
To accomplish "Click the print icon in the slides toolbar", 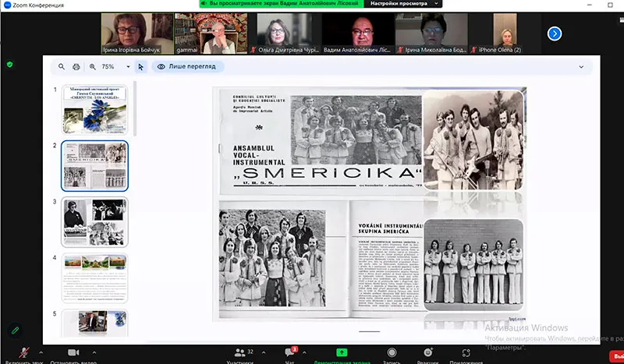I will [76, 67].
